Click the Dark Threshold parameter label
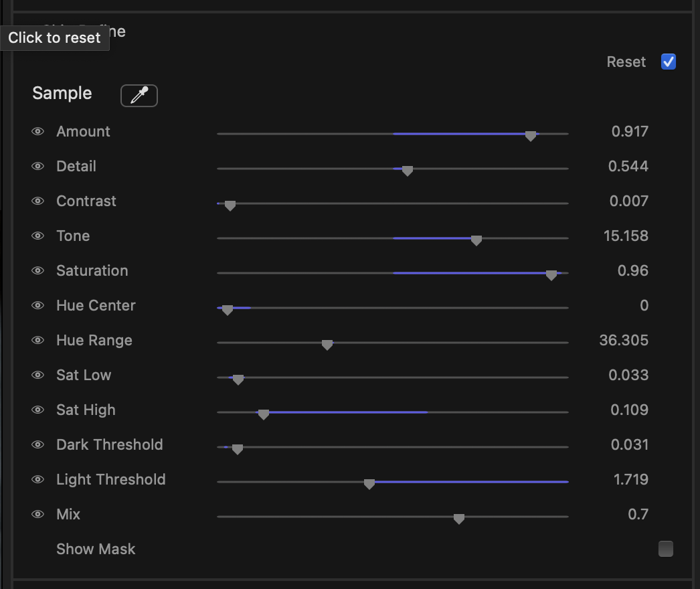 109,445
